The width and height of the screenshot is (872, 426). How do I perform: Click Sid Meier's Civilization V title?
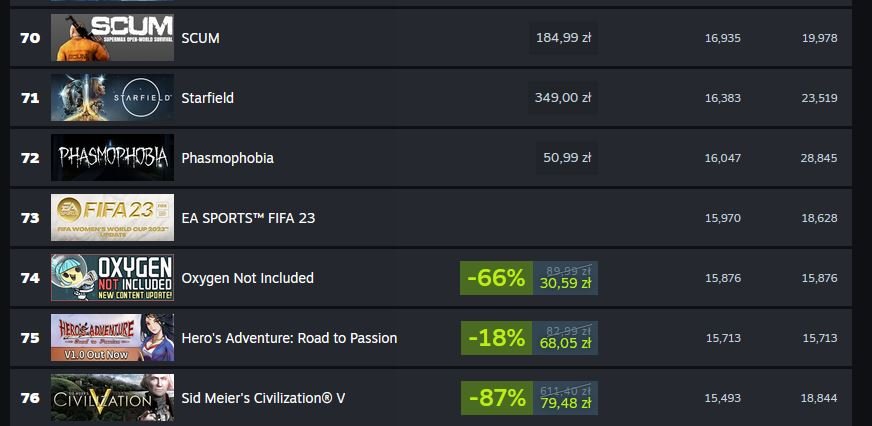pyautogui.click(x=263, y=398)
